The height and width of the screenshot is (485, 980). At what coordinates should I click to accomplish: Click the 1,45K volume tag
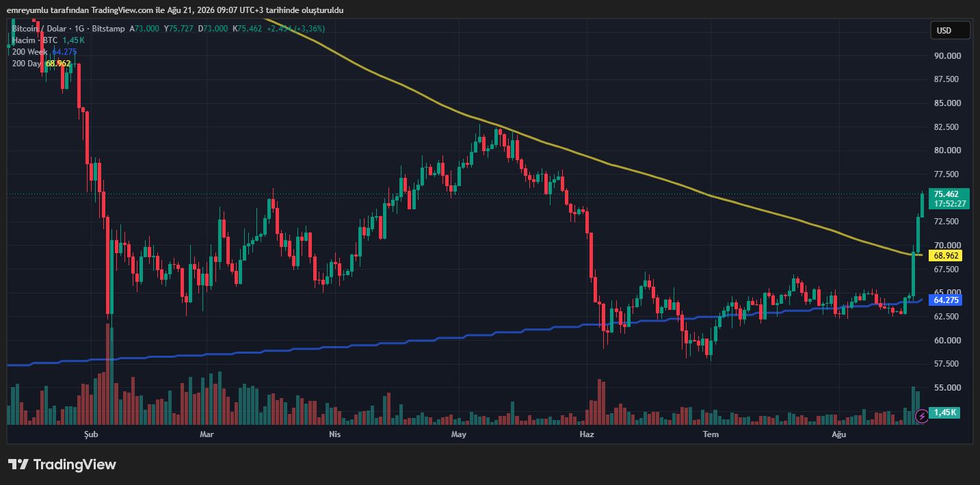point(946,412)
